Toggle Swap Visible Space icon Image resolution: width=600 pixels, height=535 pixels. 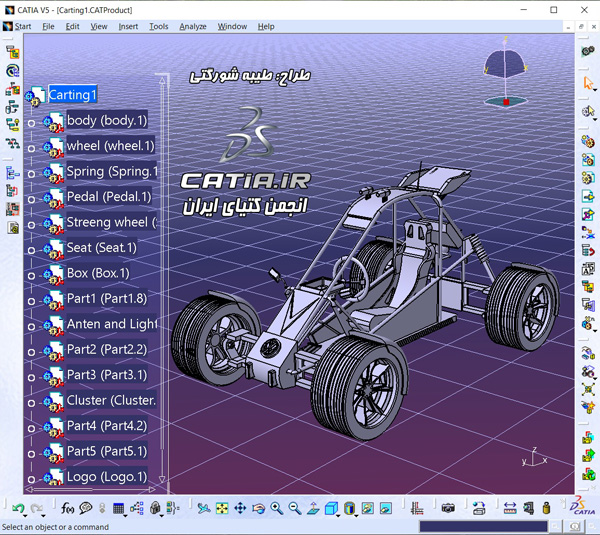coord(386,508)
